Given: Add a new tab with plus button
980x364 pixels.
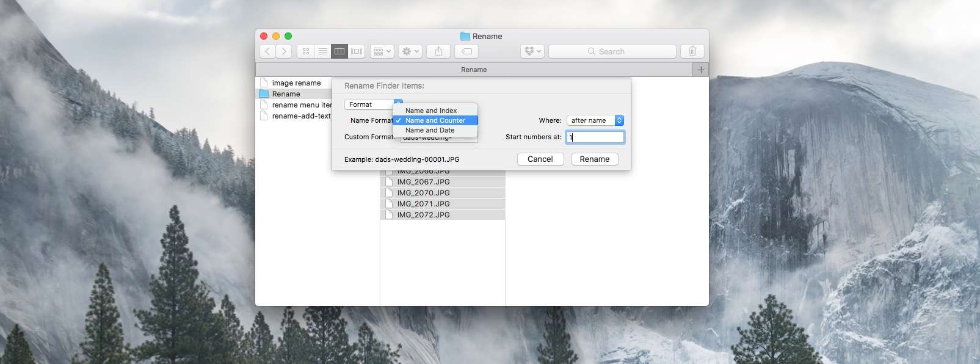Looking at the screenshot, I should 701,70.
